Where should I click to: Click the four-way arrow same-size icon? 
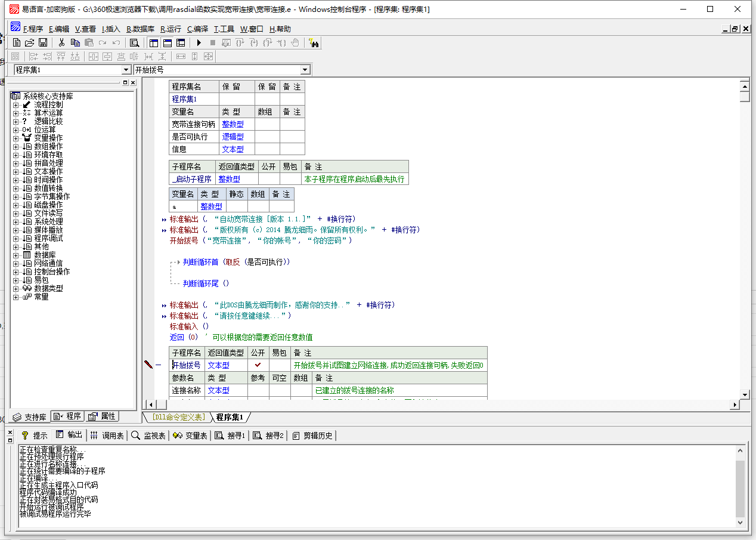[208, 56]
